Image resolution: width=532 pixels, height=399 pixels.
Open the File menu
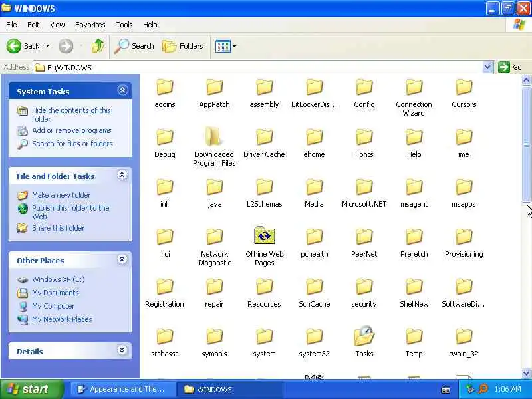point(11,25)
